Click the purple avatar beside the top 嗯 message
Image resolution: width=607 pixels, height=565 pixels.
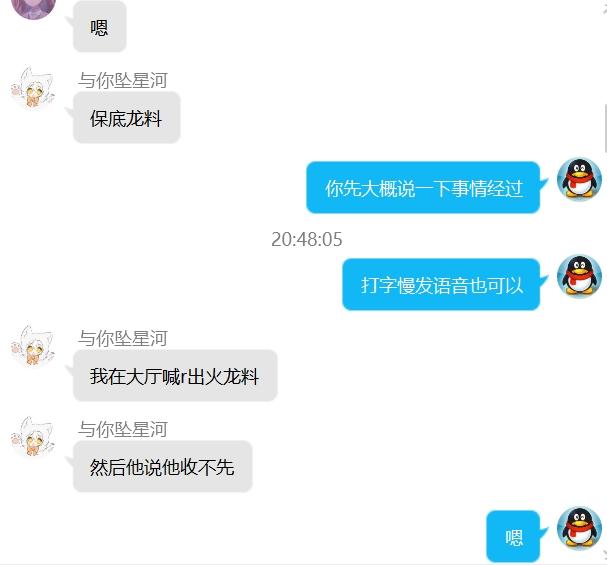coord(33,7)
